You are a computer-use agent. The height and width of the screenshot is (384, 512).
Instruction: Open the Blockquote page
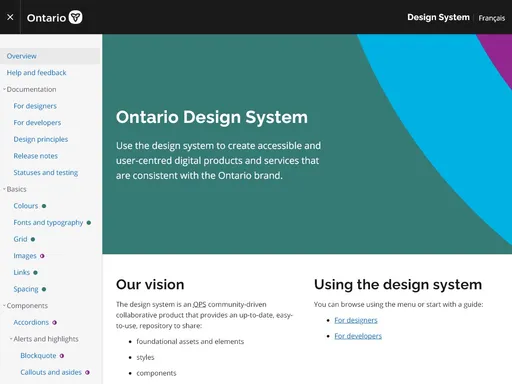(x=38, y=356)
